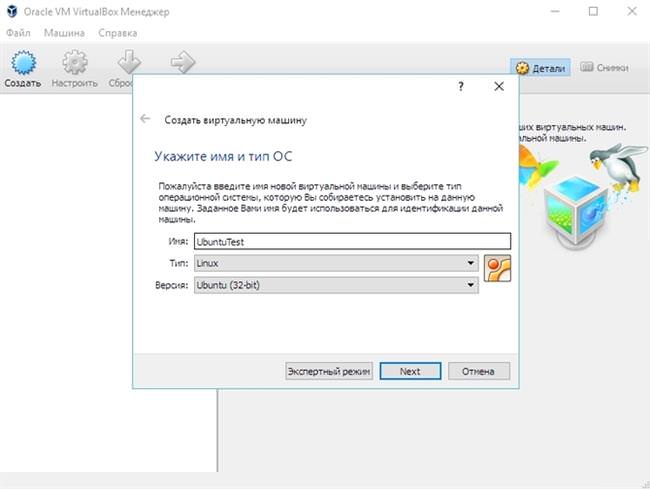This screenshot has height=489, width=650.
Task: Click the Ubuntu OS type icon
Action: tap(497, 269)
